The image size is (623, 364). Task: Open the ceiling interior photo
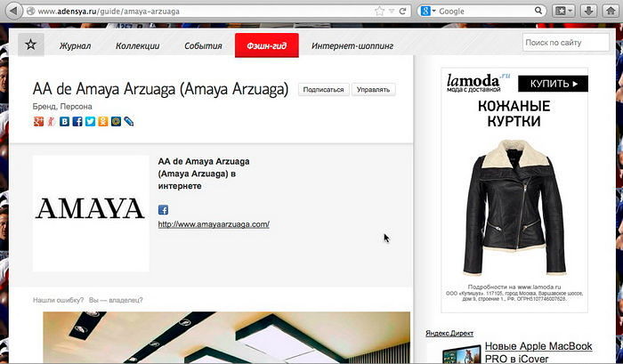click(226, 337)
